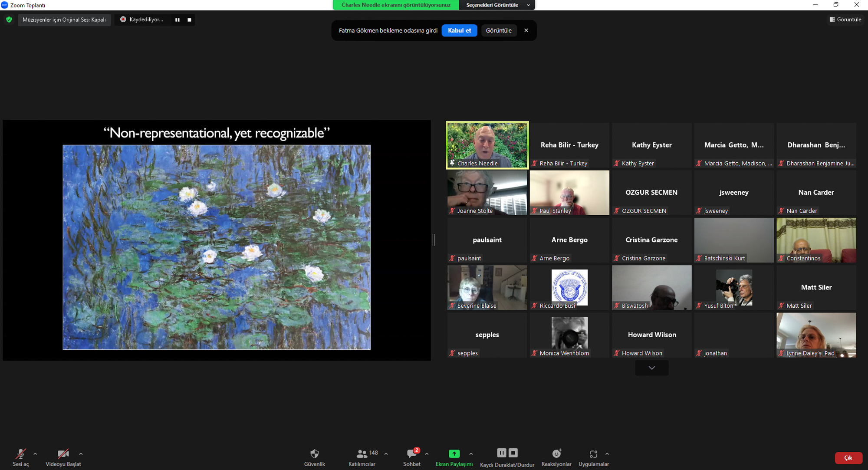Click the Charles Needle screen share banner

pyautogui.click(x=396, y=5)
